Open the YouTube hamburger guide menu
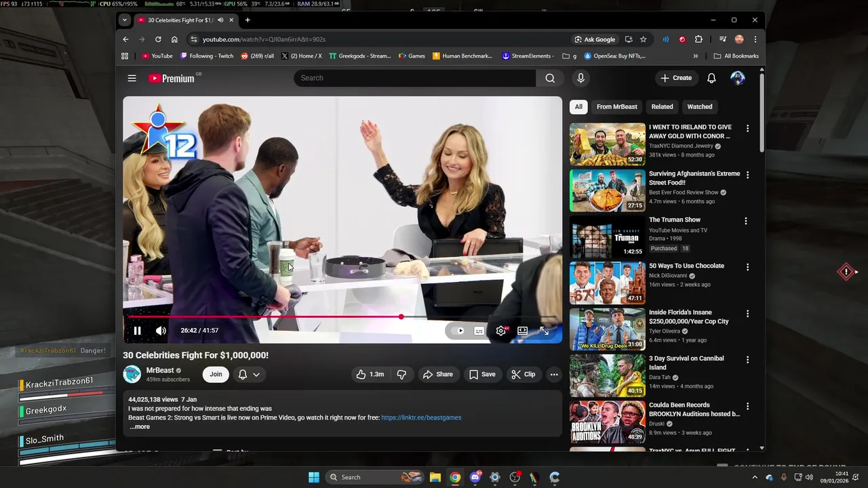The height and width of the screenshot is (488, 868). coord(132,78)
